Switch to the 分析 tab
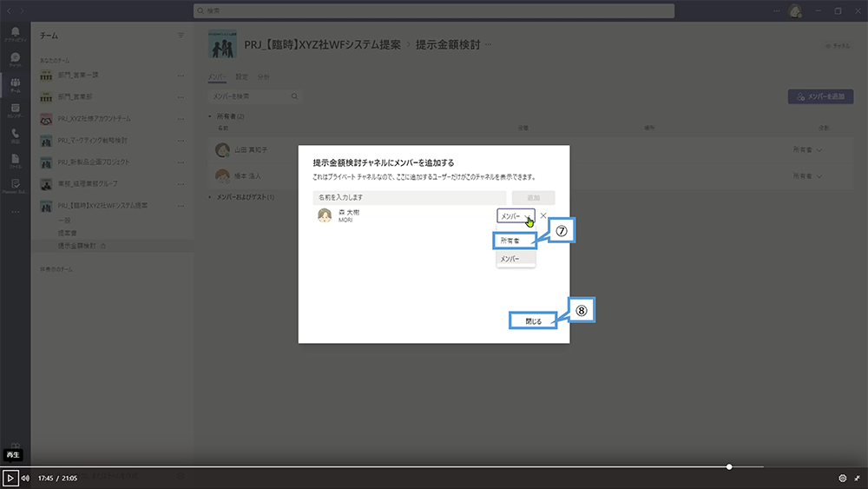868x489 pixels. pos(264,77)
